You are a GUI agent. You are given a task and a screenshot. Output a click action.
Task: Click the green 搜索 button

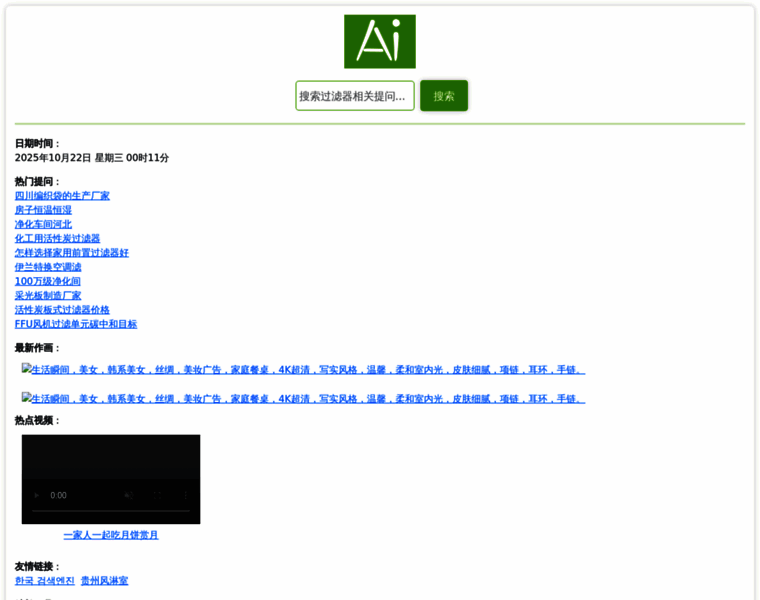[444, 96]
